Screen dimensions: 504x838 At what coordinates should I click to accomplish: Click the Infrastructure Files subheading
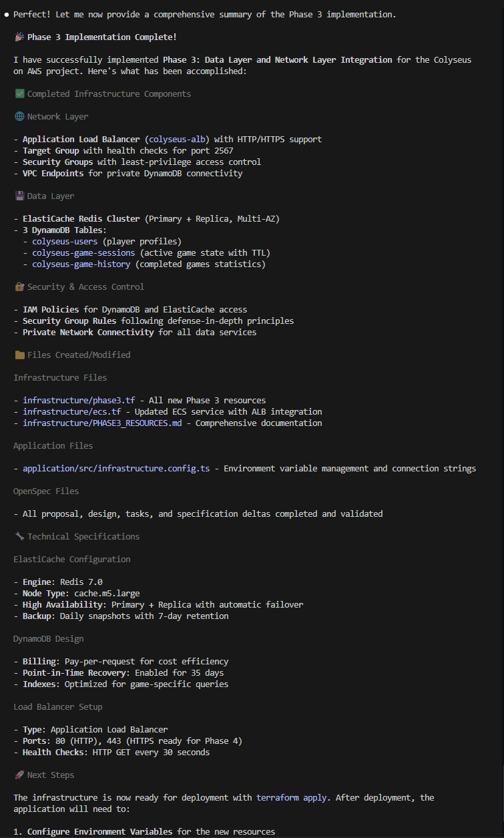point(60,378)
